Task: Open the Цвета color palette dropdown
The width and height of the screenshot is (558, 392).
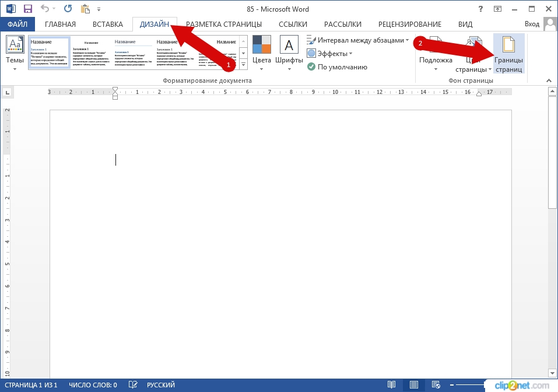Action: (262, 52)
